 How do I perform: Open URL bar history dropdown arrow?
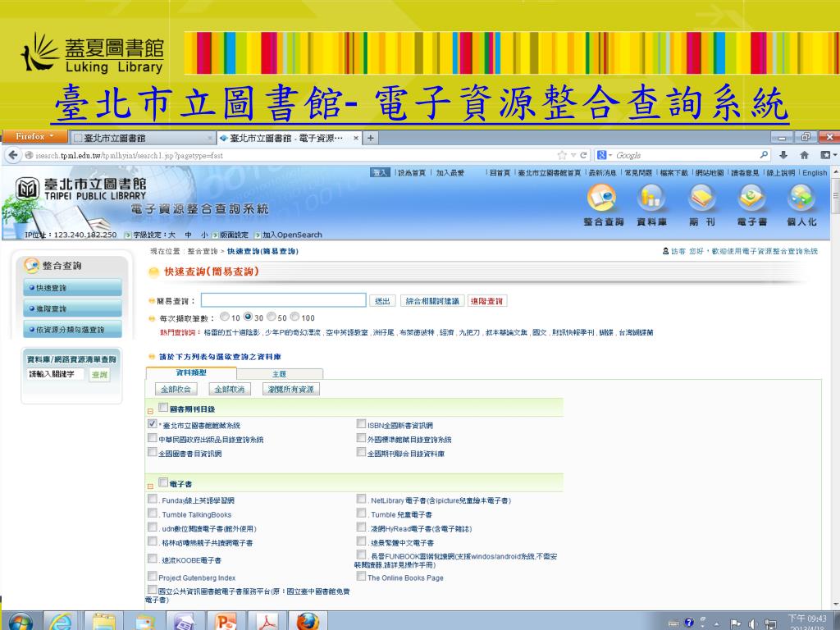click(x=573, y=155)
